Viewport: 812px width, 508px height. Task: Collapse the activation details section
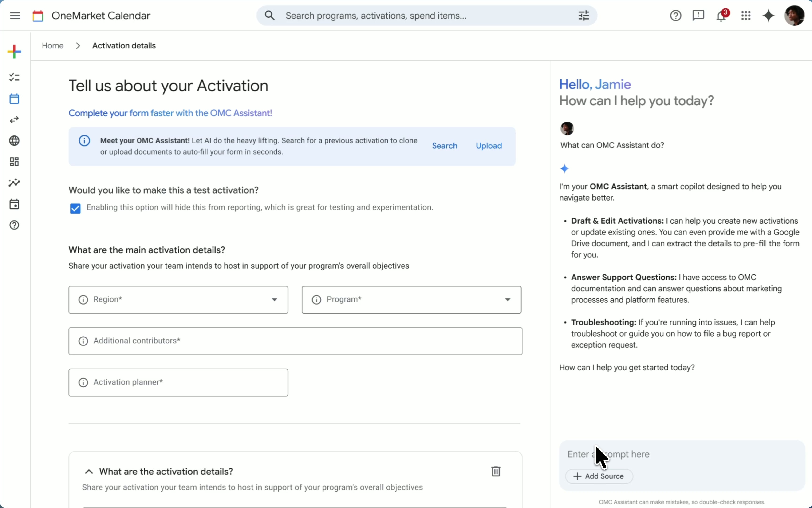(89, 472)
